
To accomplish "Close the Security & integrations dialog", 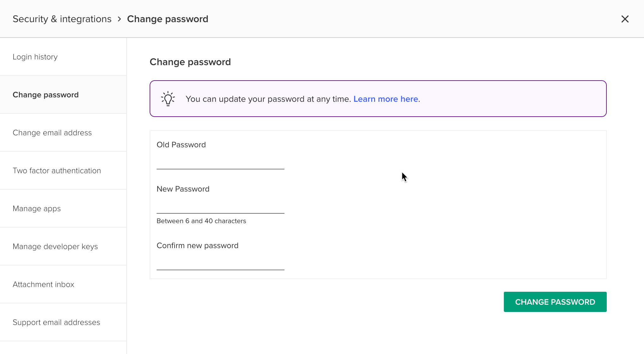I will (625, 19).
